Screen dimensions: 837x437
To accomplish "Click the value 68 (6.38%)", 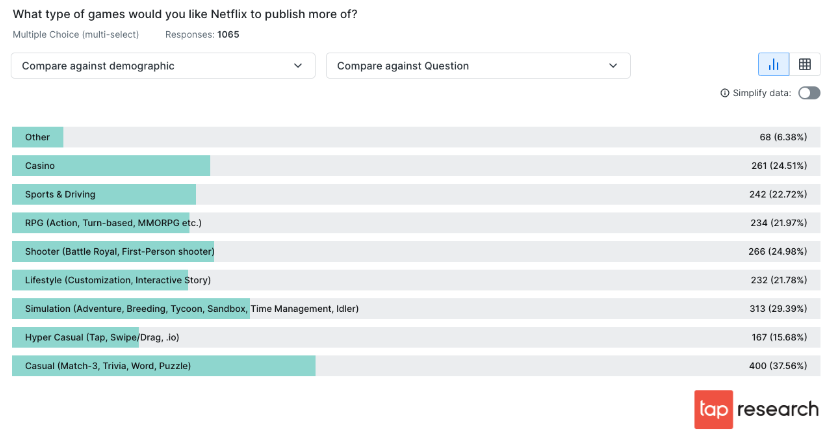I will click(783, 137).
